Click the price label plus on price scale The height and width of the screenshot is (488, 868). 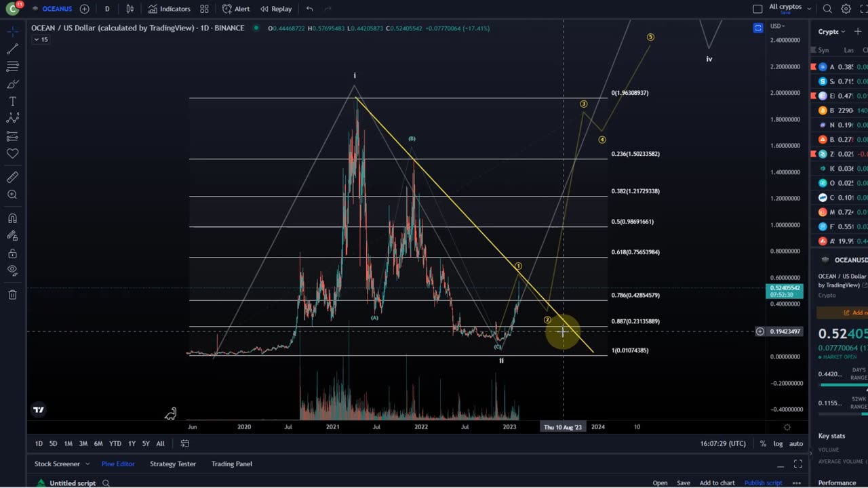(760, 331)
